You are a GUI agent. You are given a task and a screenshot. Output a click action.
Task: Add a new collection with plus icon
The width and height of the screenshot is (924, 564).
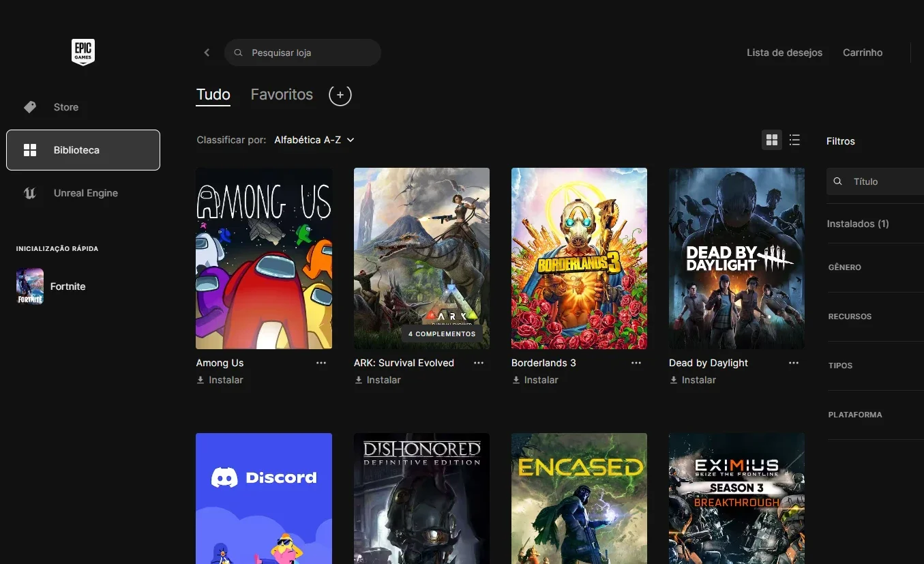click(340, 95)
